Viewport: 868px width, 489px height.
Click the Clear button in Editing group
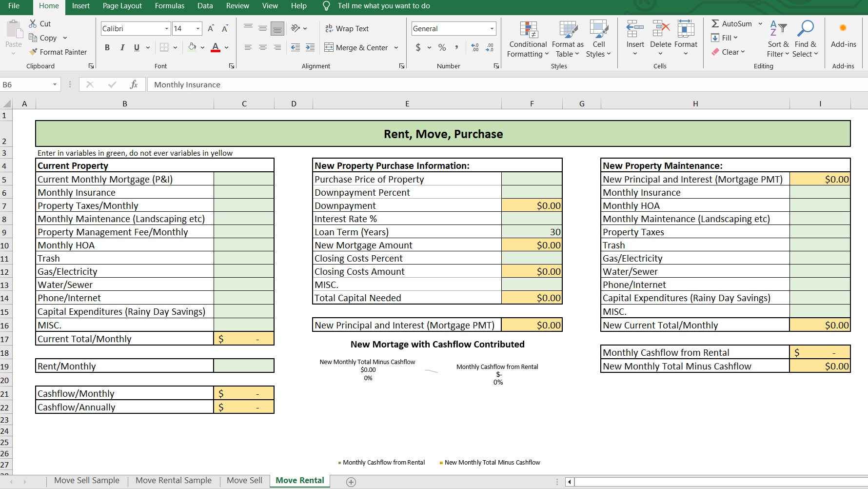pos(730,52)
